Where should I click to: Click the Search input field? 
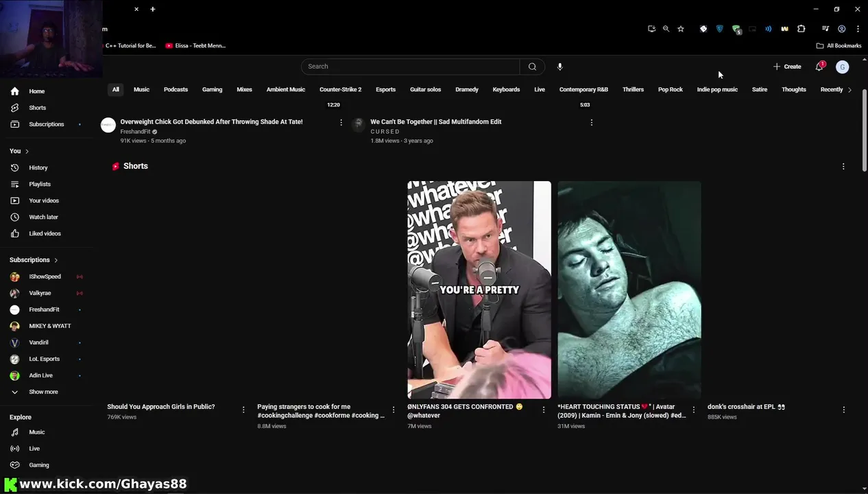pyautogui.click(x=410, y=67)
